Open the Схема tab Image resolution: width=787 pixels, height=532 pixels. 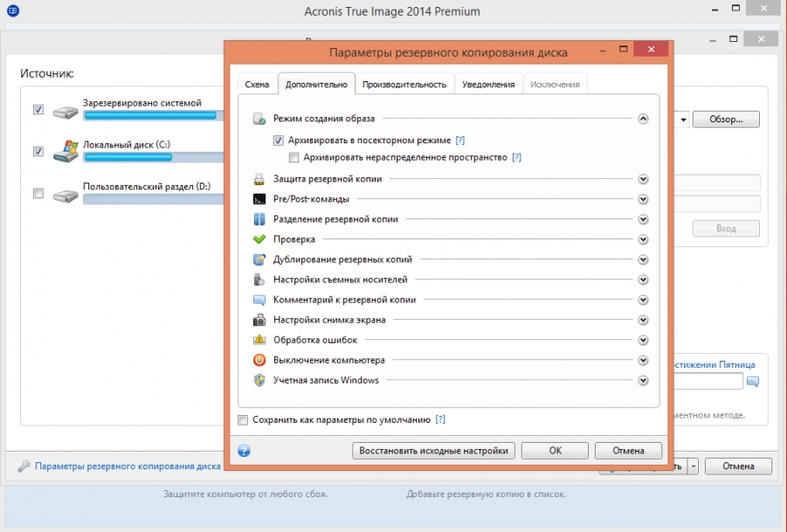[257, 84]
